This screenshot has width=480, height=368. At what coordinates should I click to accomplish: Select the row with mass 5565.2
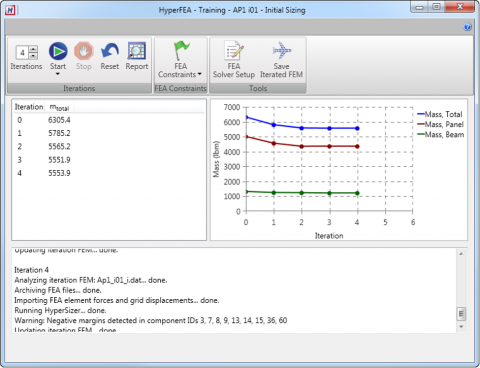(109, 147)
